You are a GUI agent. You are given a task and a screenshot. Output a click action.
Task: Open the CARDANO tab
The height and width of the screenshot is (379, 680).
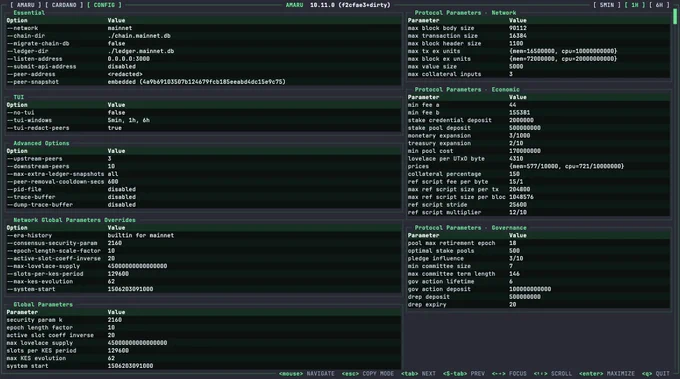click(64, 5)
